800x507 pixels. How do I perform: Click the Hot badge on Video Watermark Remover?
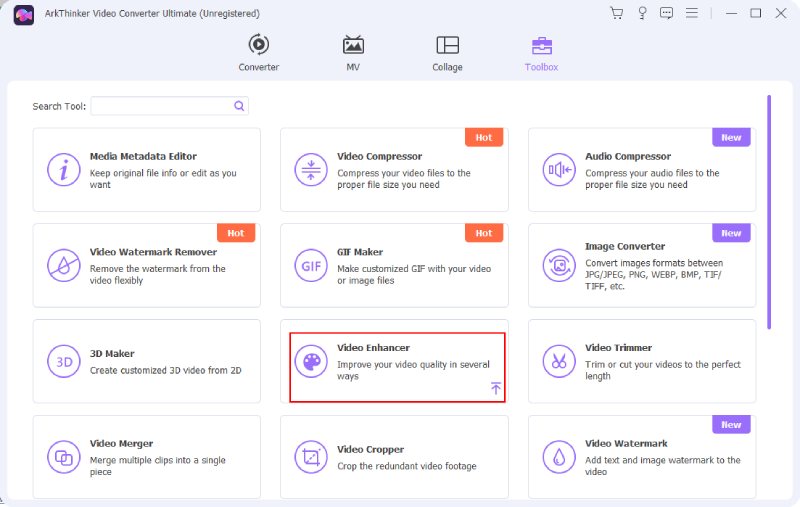coord(236,233)
